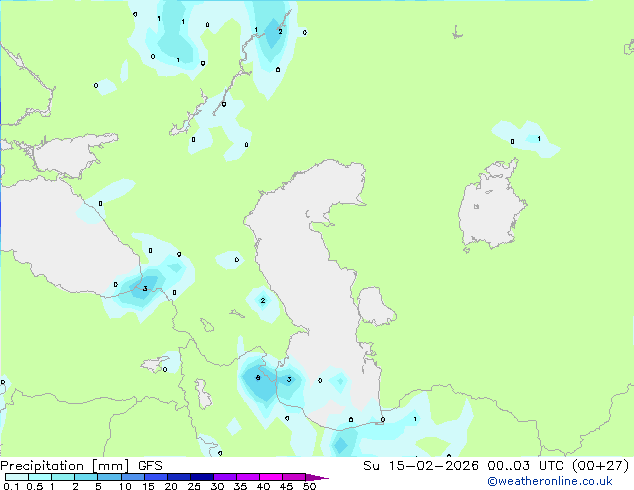Click the forecast offset '(00+27)'
The image size is (634, 490).
point(601,466)
